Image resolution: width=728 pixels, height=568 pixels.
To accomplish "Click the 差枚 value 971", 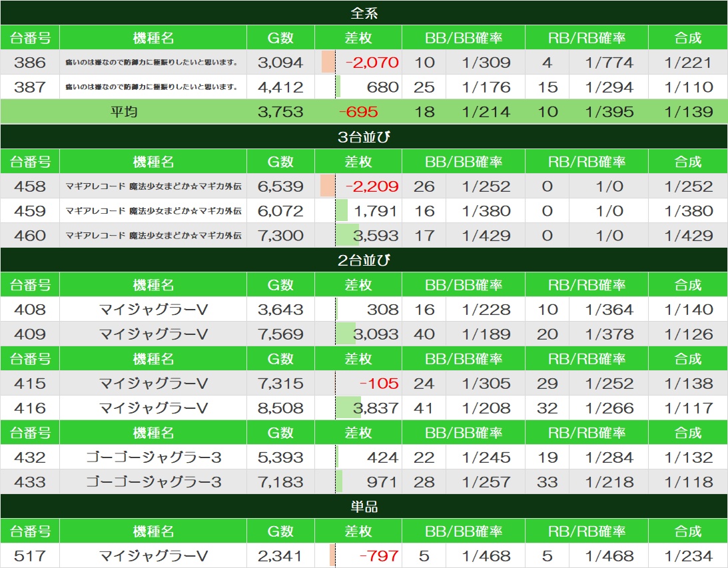I will point(382,481).
